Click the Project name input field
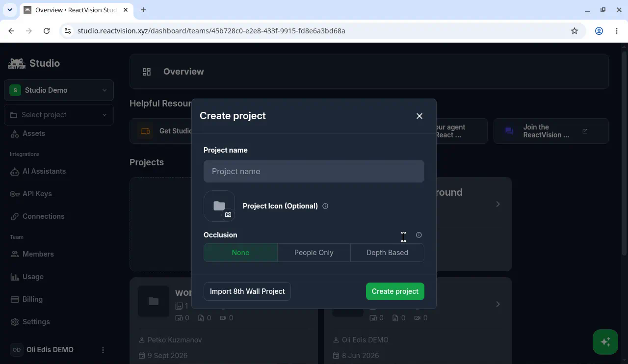This screenshot has width=628, height=364. tap(314, 171)
